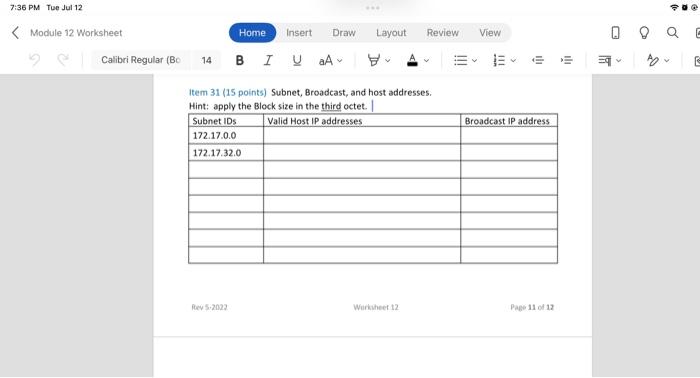Open the text Styles icon
The image size is (700, 378).
point(653,60)
